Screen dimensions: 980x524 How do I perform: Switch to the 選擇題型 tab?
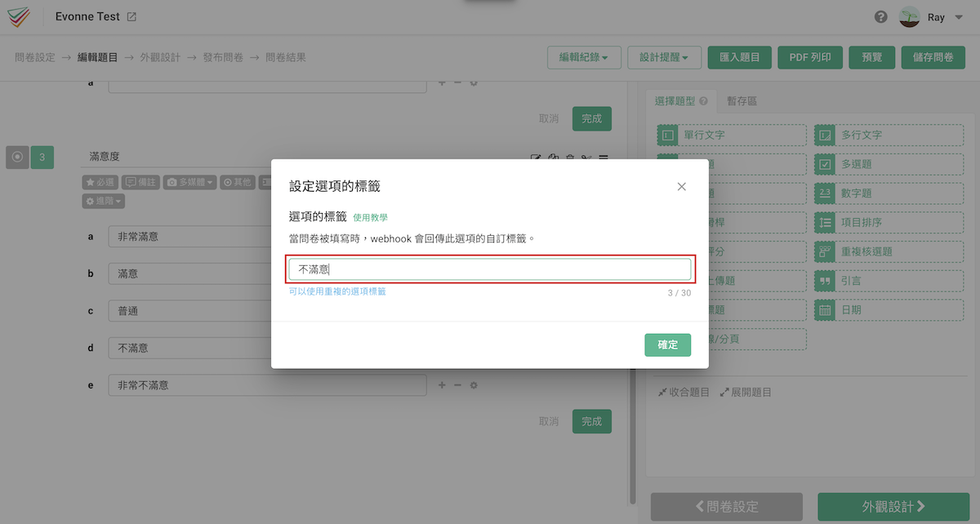click(680, 101)
